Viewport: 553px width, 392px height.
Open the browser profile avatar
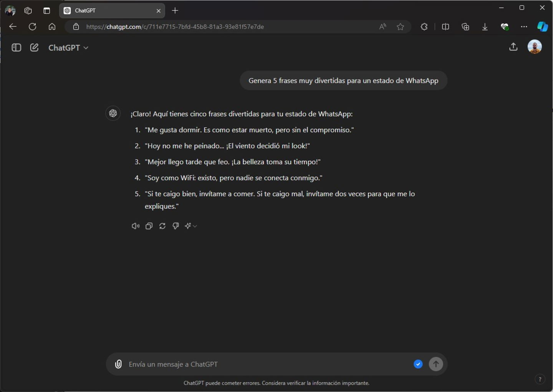pyautogui.click(x=10, y=10)
